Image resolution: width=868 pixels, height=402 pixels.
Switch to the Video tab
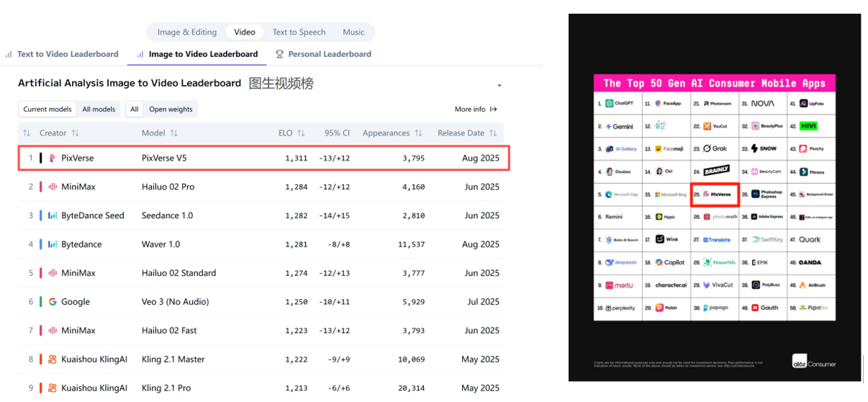click(245, 32)
